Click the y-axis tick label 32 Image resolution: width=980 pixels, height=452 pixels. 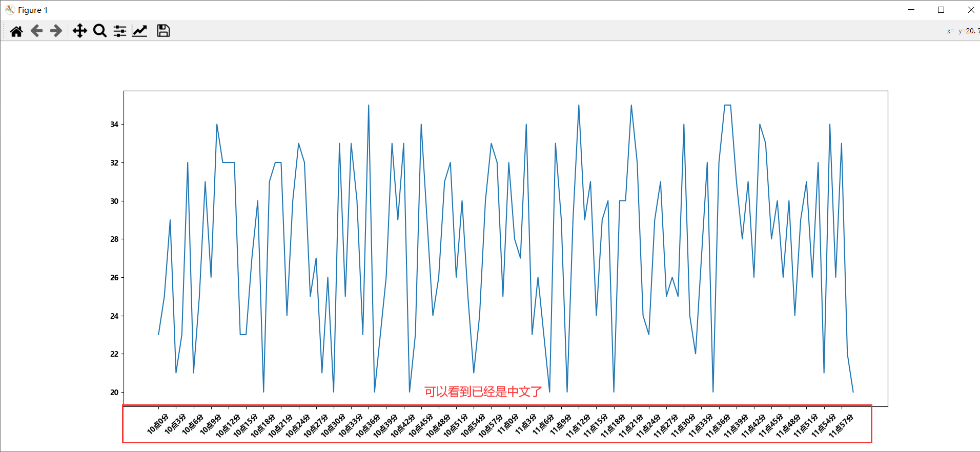coord(114,163)
